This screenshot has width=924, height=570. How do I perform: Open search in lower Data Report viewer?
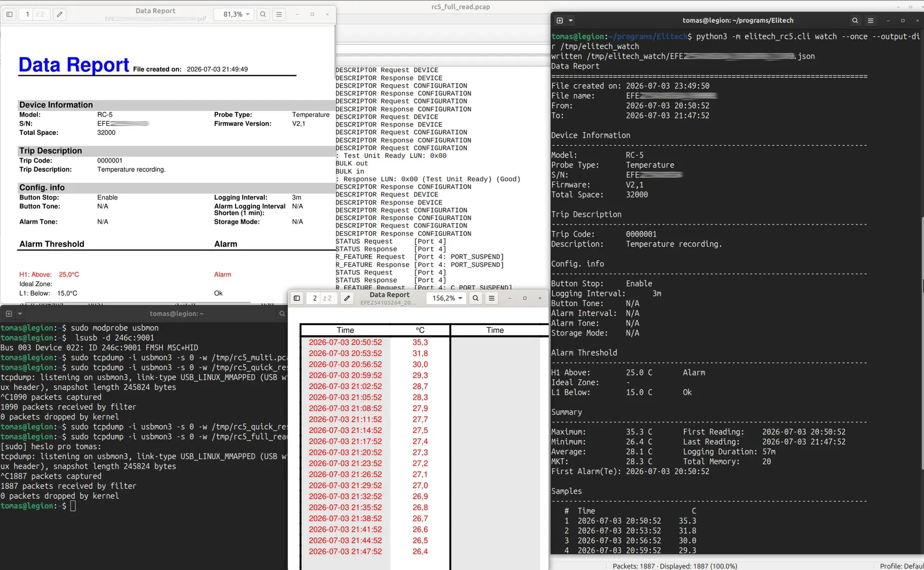pos(475,298)
